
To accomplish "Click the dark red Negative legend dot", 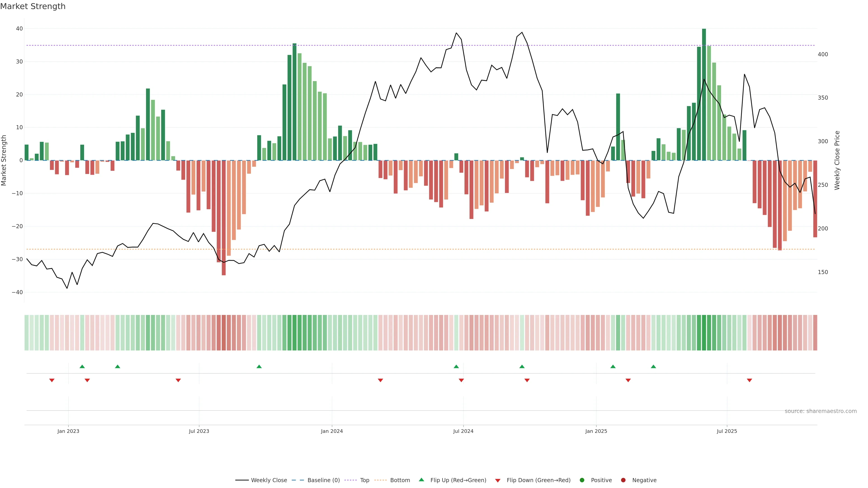I will click(623, 480).
